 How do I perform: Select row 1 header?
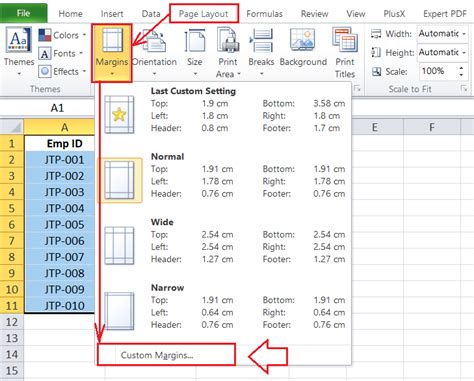[12, 143]
